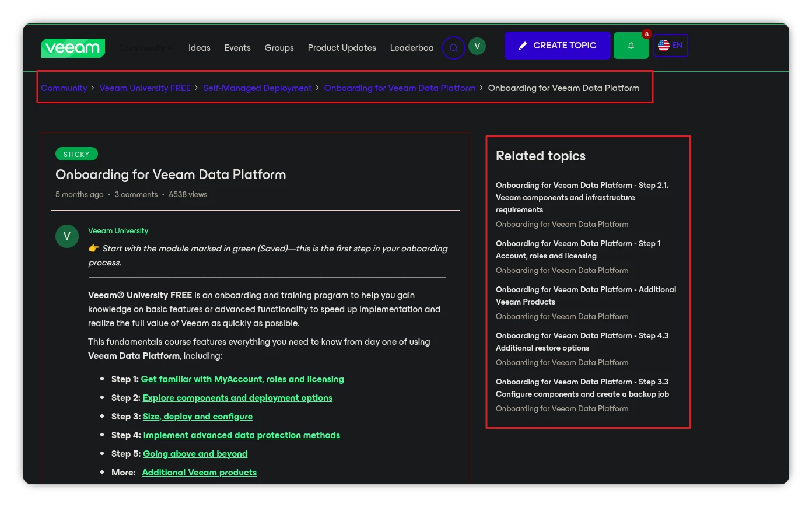Go to Veeam University FREE breadcrumb
This screenshot has width=812, height=507.
(x=145, y=88)
